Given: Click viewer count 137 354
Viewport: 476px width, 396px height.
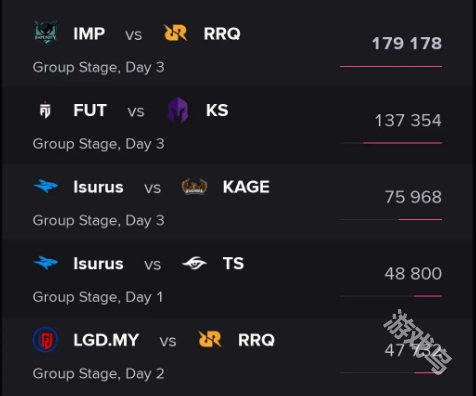Looking at the screenshot, I should point(408,120).
